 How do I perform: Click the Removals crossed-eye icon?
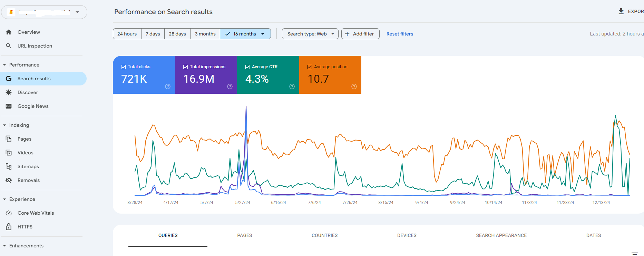pos(9,180)
